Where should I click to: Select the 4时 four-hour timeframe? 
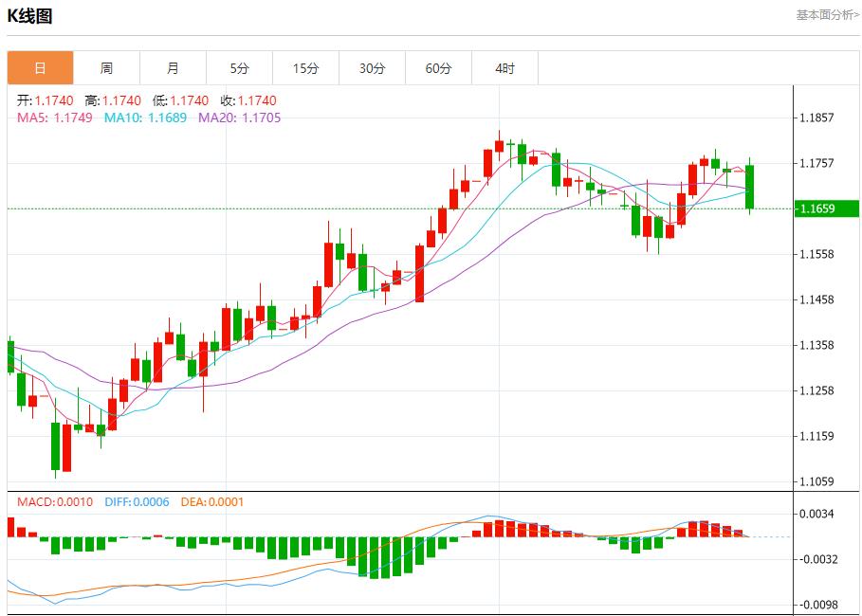click(x=506, y=67)
